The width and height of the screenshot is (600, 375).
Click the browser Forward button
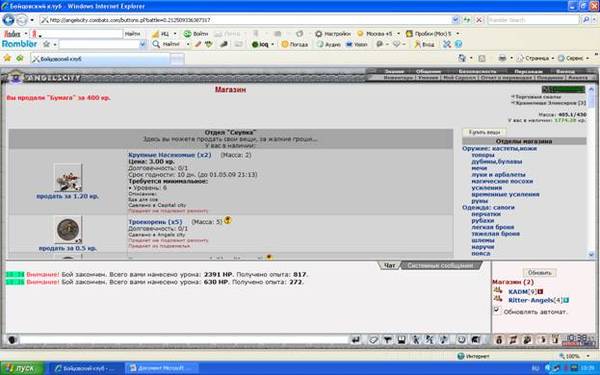22,20
